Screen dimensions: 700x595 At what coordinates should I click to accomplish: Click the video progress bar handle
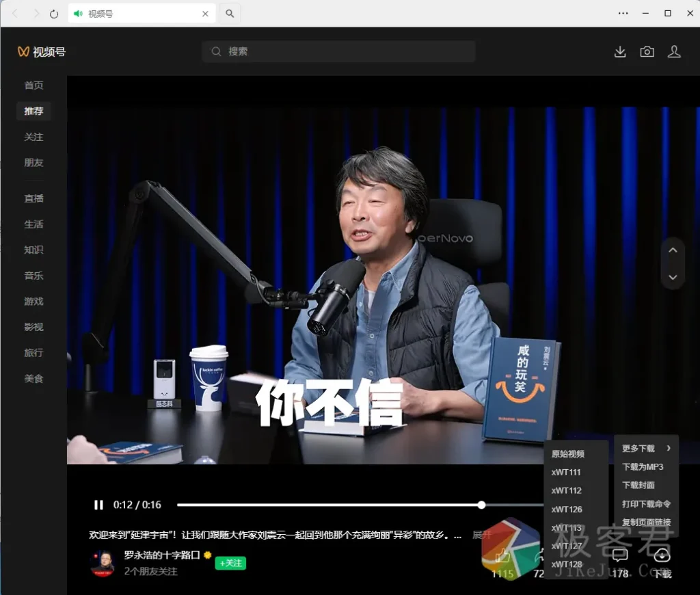tap(482, 505)
